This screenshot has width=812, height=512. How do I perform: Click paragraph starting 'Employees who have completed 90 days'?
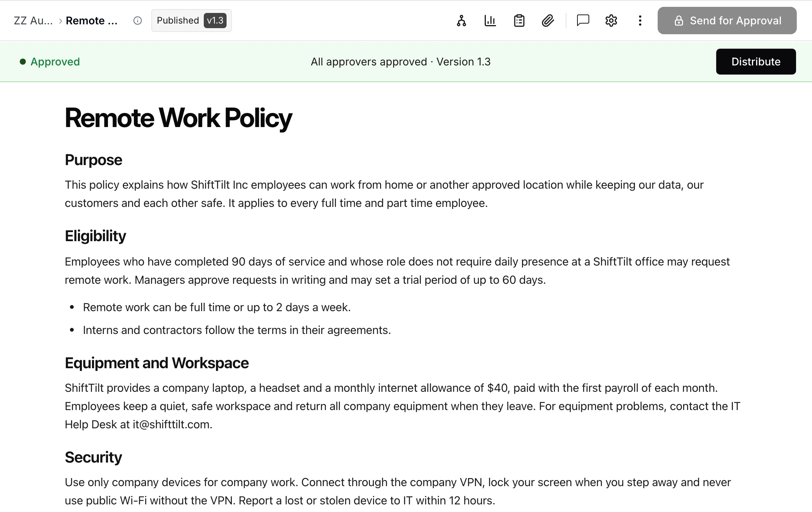coord(397,271)
